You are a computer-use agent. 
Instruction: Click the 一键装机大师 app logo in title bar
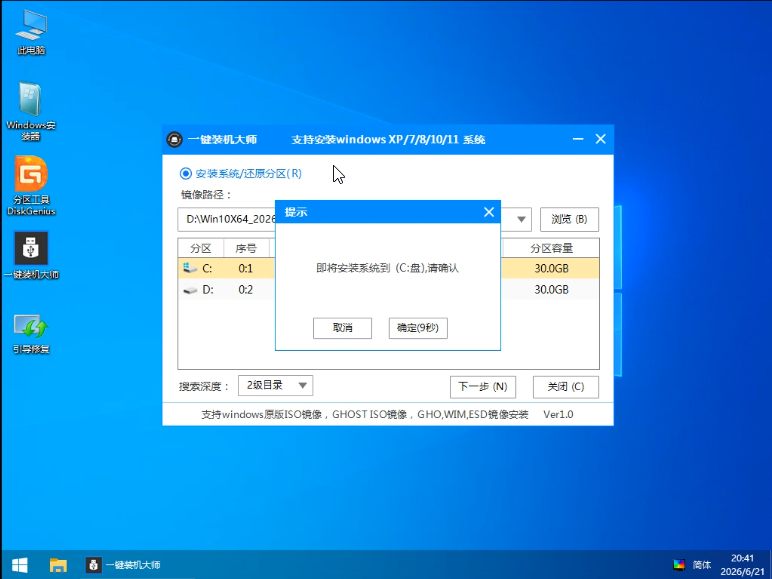pos(174,139)
